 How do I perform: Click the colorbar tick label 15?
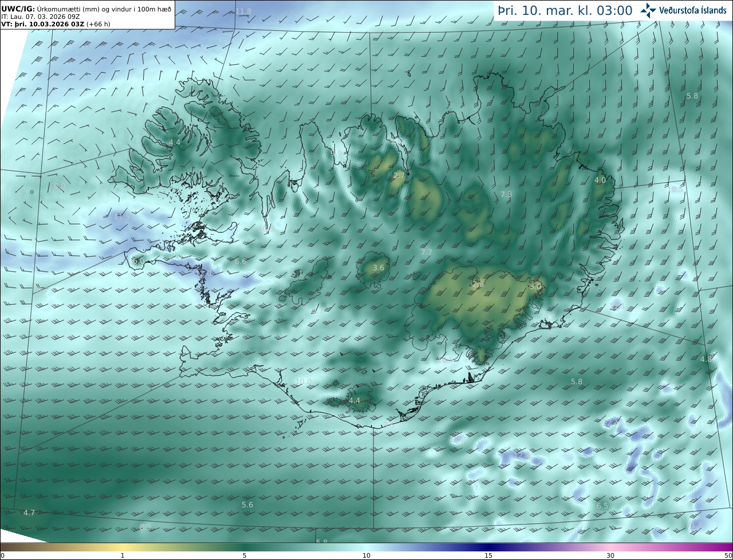[x=488, y=555]
